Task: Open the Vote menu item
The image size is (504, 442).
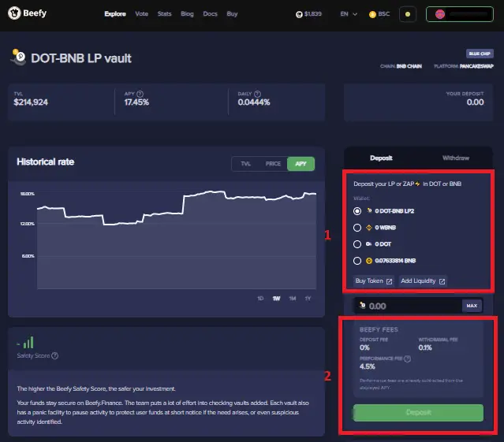Action: 141,14
